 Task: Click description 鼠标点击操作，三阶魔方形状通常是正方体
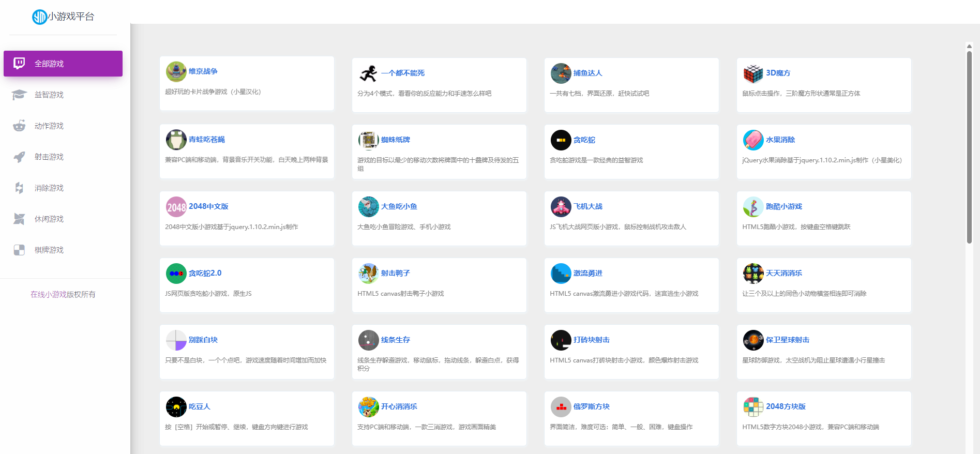[x=801, y=94]
